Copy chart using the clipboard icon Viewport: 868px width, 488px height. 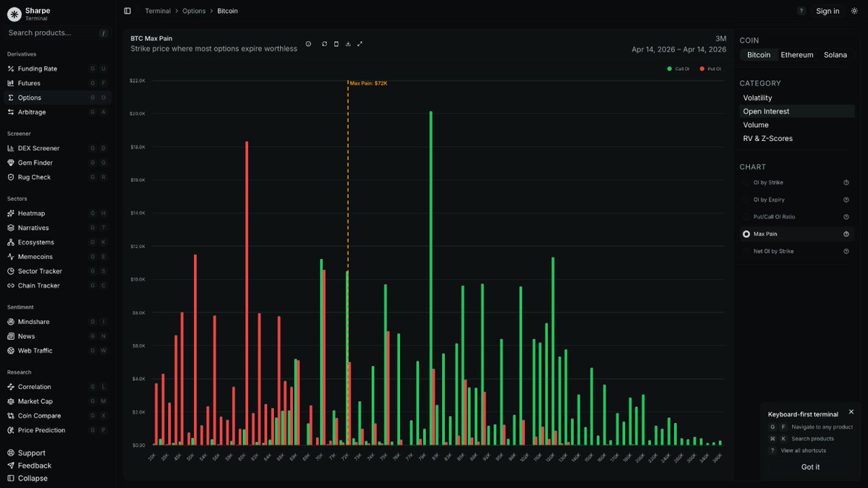click(336, 44)
